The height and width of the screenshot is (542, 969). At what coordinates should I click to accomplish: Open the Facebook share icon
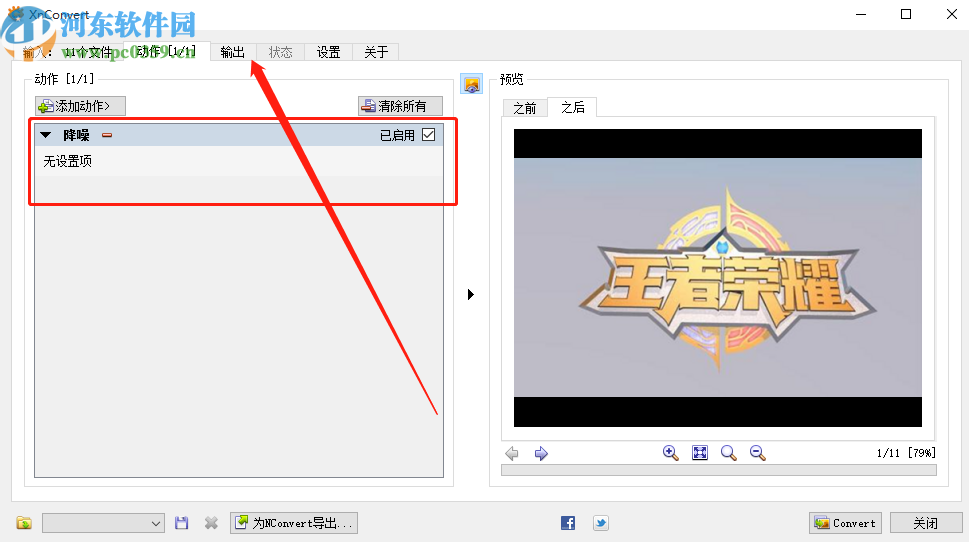click(568, 523)
